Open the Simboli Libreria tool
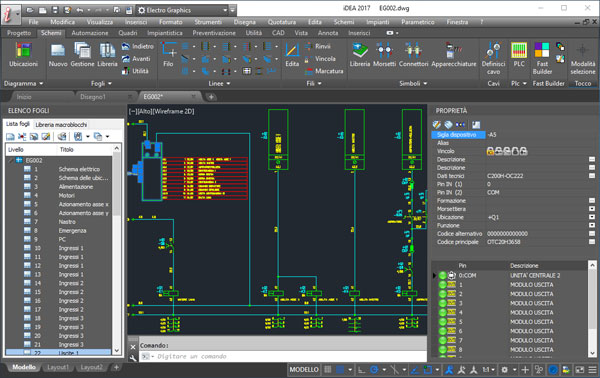Viewport: 600px width, 378px height. (x=360, y=55)
